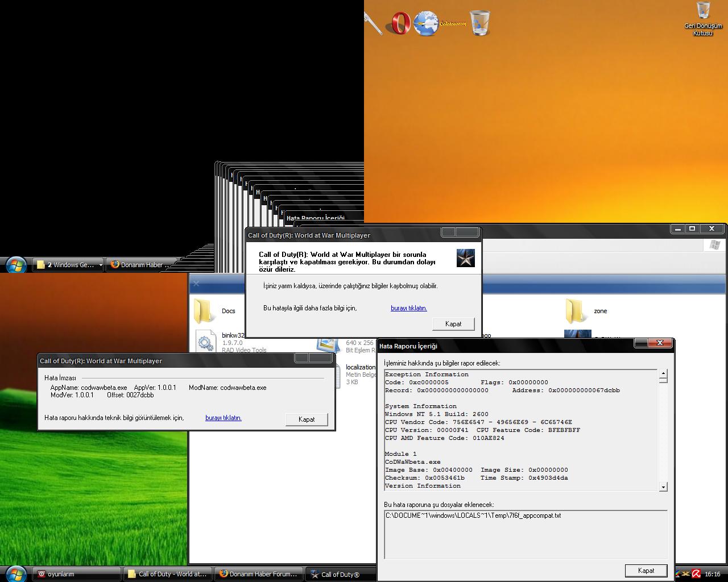This screenshot has height=582, width=728.
Task: Click the appcompat.txt file path text box
Action: (x=526, y=534)
